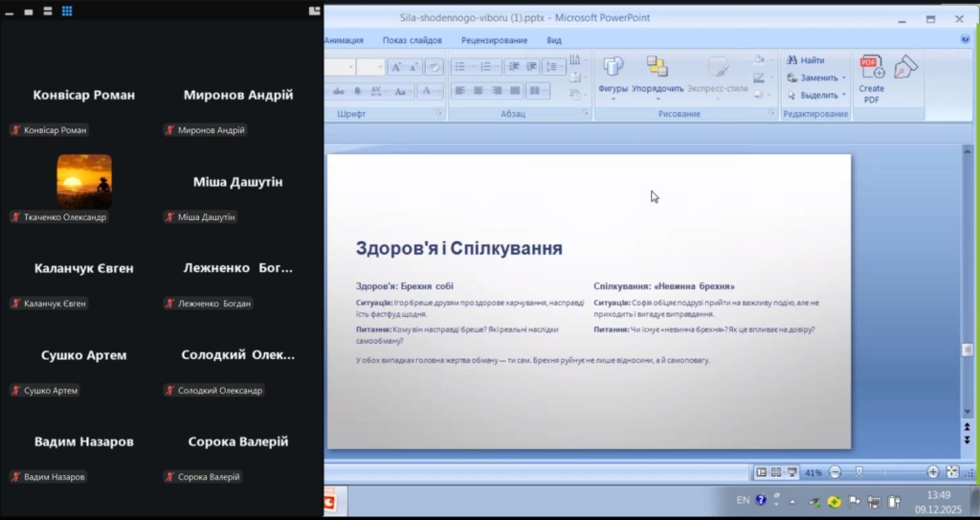The width and height of the screenshot is (980, 520).
Task: Toggle normal view in status bar
Action: tap(762, 472)
